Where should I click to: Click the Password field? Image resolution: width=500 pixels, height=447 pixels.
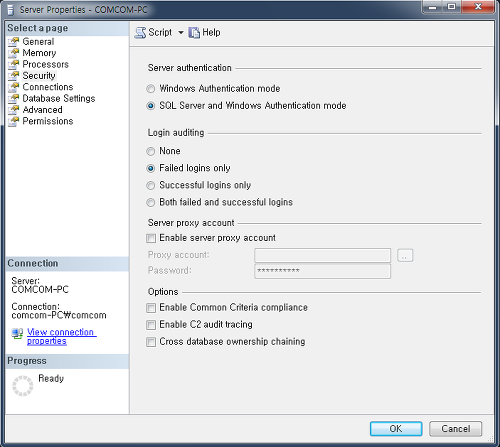click(x=322, y=271)
